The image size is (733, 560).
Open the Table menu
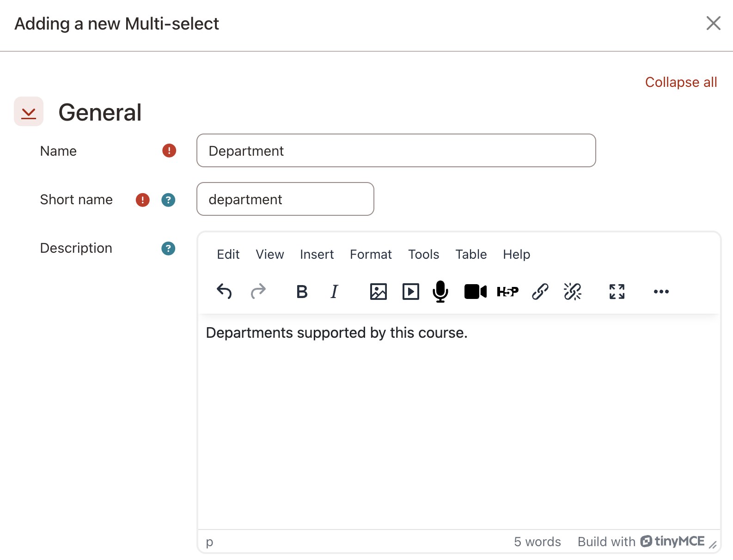click(471, 255)
